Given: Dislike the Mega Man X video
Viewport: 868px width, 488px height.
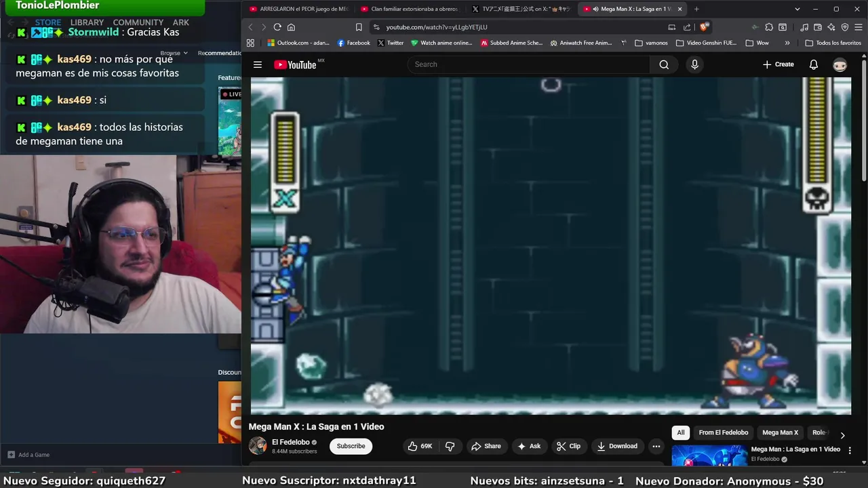Looking at the screenshot, I should pos(450,446).
